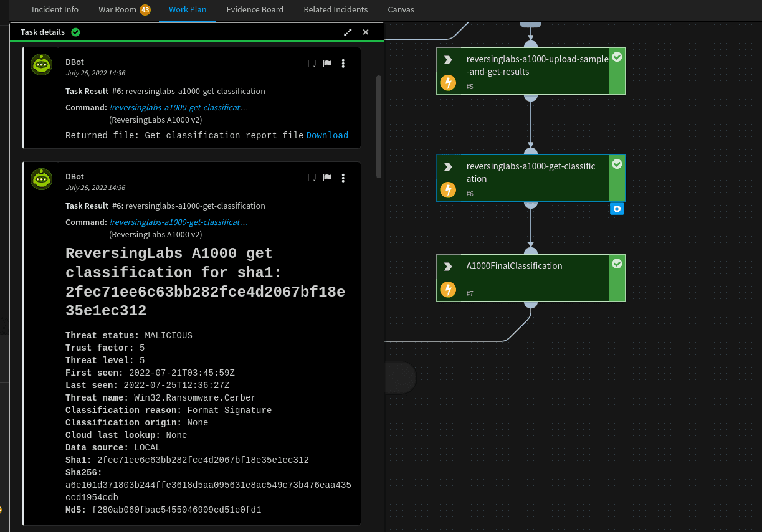Click the note icon on the second DBot entry
This screenshot has width=762, height=532.
[x=311, y=178]
